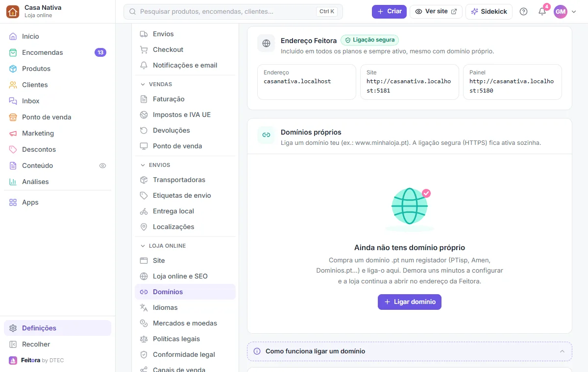Click the Envios truck icon

click(144, 34)
